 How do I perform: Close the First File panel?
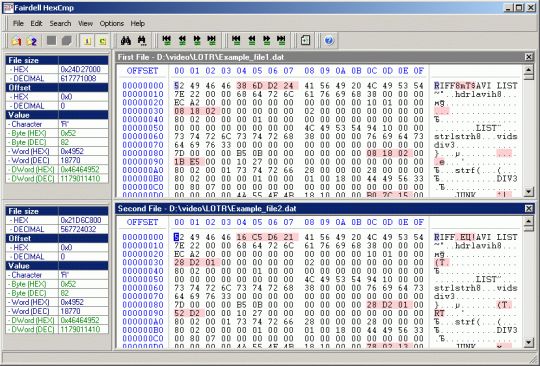point(529,57)
